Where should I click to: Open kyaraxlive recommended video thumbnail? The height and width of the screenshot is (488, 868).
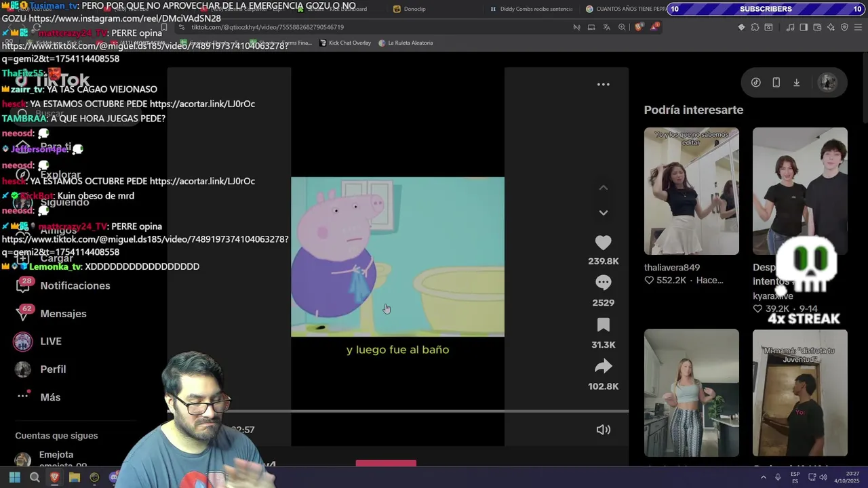(x=800, y=191)
